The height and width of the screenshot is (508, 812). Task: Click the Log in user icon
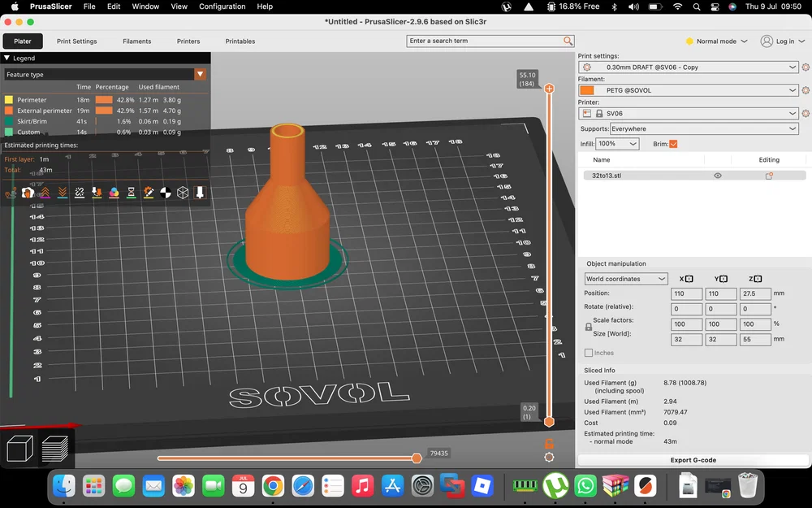point(767,41)
